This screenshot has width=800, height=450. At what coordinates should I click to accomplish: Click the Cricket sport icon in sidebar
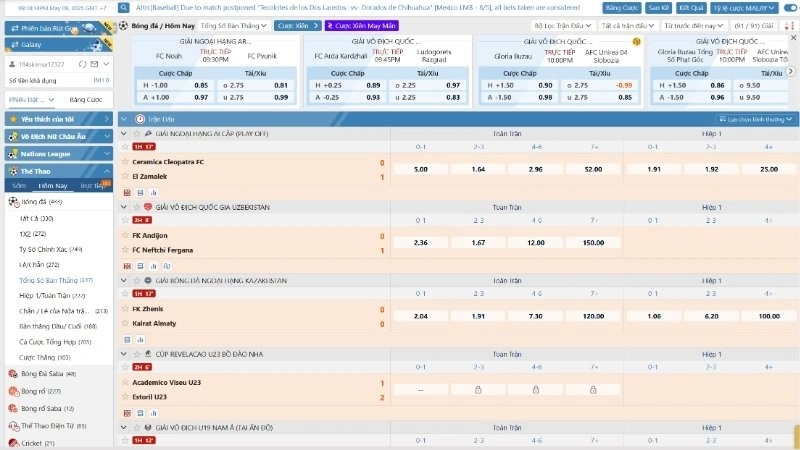pyautogui.click(x=13, y=442)
